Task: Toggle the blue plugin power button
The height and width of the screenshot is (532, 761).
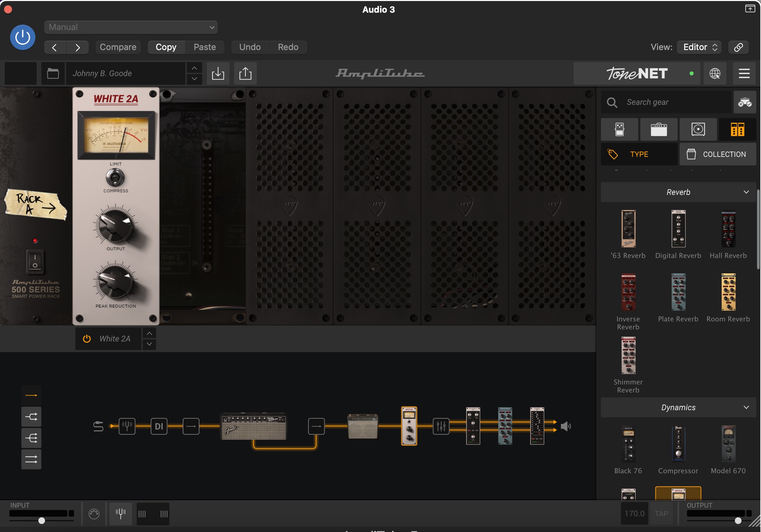Action: pyautogui.click(x=23, y=37)
